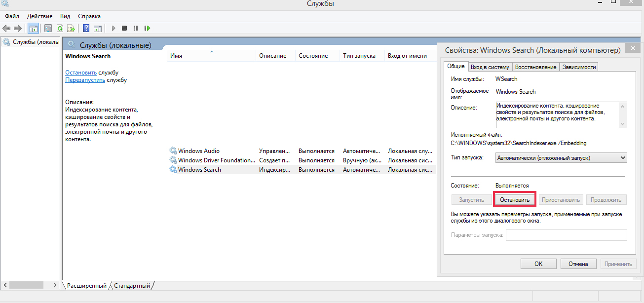
Task: Click the Вручную startup type of Driver Foundation
Action: tap(362, 160)
